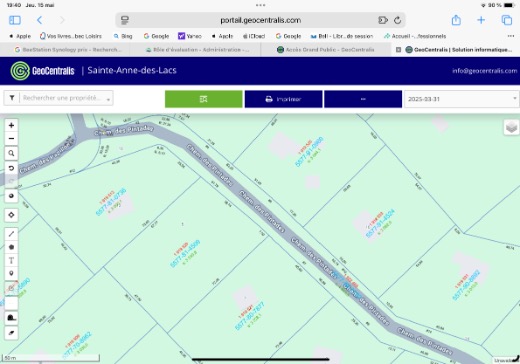Click the green map list button
The width and height of the screenshot is (520, 364).
(x=204, y=99)
